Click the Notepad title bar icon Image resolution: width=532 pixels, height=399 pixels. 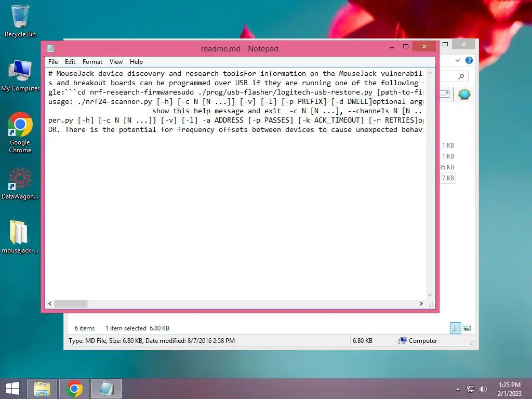[50, 48]
